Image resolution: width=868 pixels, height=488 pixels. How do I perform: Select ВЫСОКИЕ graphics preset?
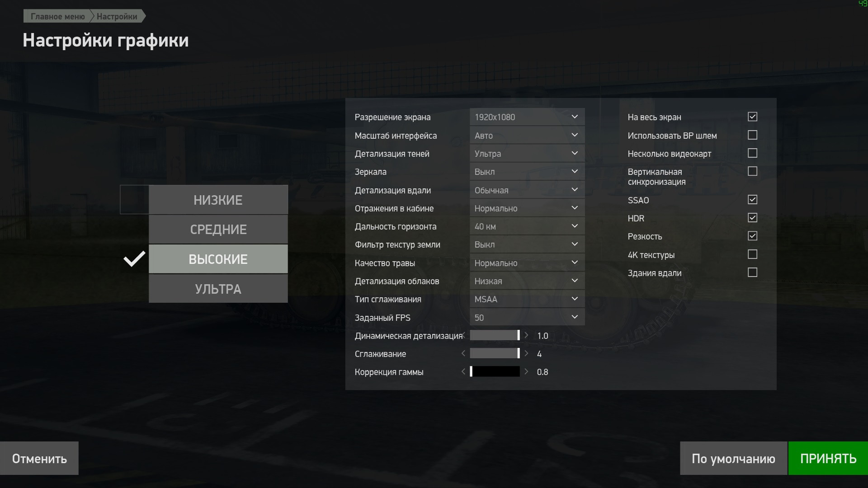point(218,259)
